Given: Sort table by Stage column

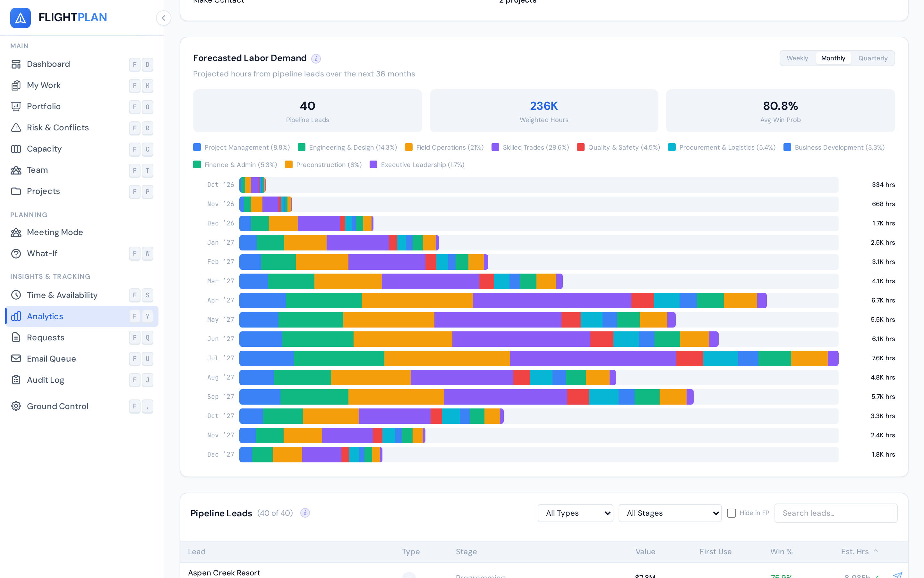Looking at the screenshot, I should click(466, 552).
